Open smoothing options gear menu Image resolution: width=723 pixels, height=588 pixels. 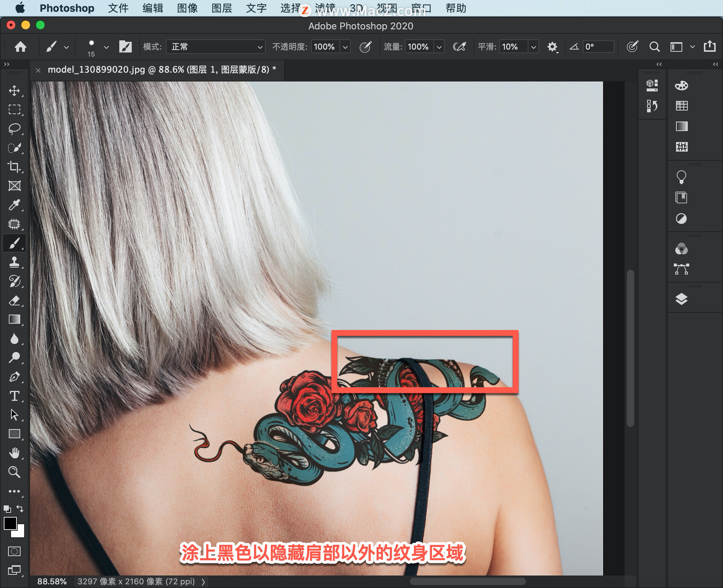(552, 47)
